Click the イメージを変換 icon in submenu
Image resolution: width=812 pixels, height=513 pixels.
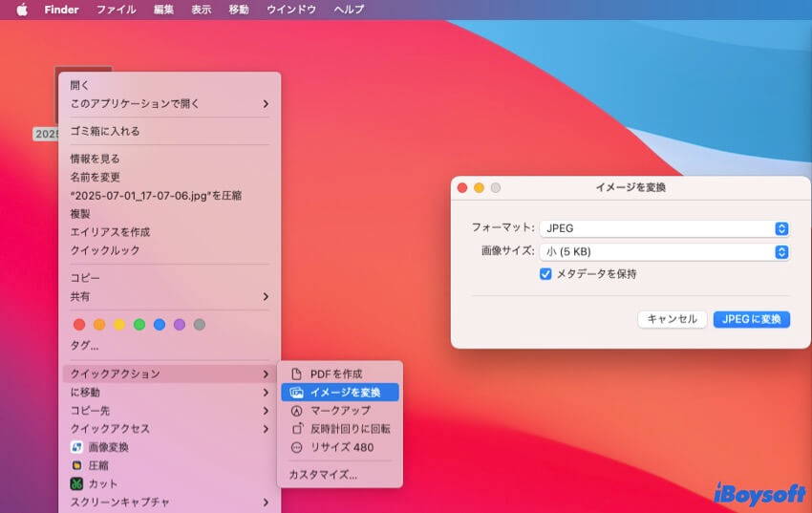point(296,393)
